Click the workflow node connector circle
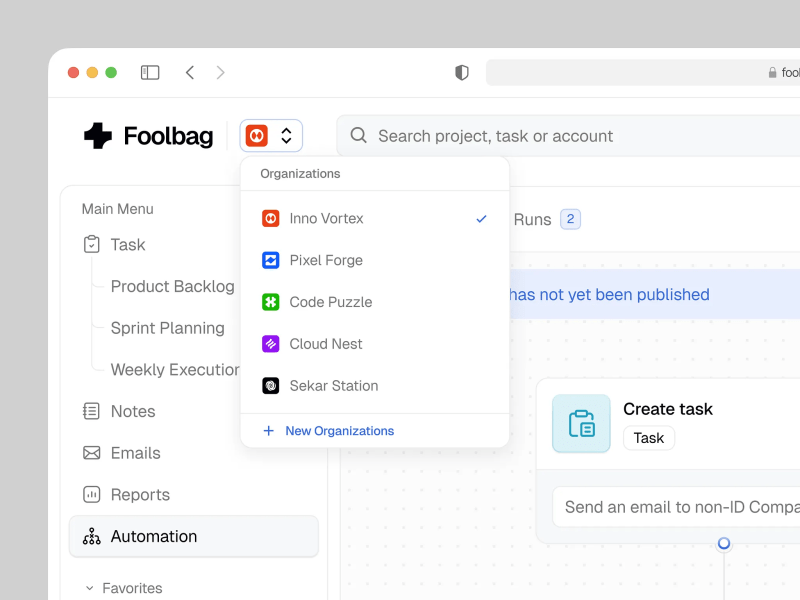This screenshot has height=600, width=800. click(723, 543)
